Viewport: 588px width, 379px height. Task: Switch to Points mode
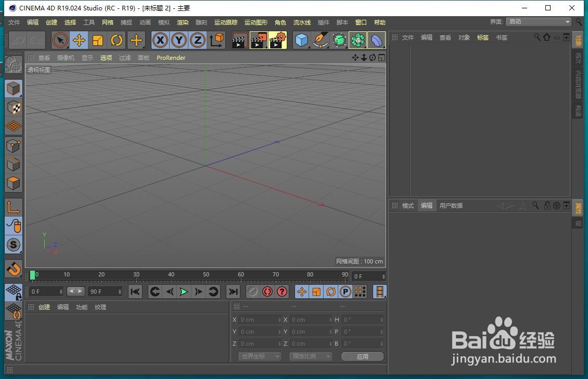click(14, 146)
